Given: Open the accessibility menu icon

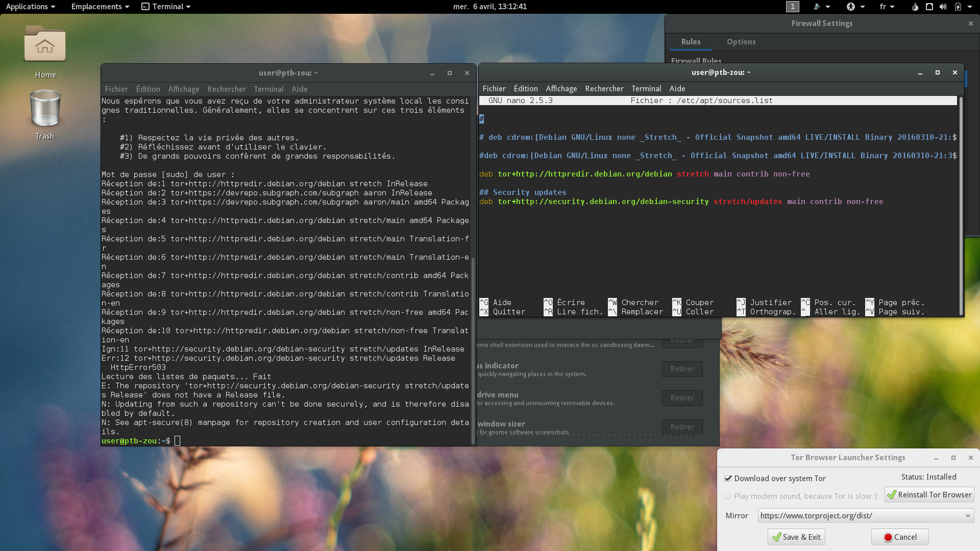Looking at the screenshot, I should [x=850, y=7].
